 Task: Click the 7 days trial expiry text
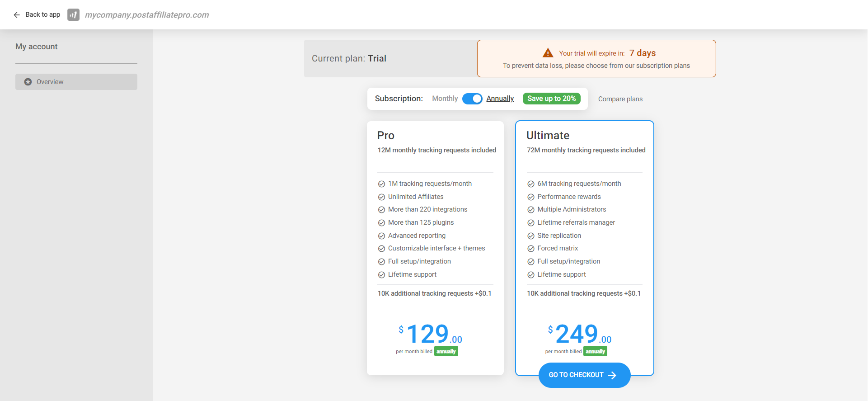click(x=643, y=53)
